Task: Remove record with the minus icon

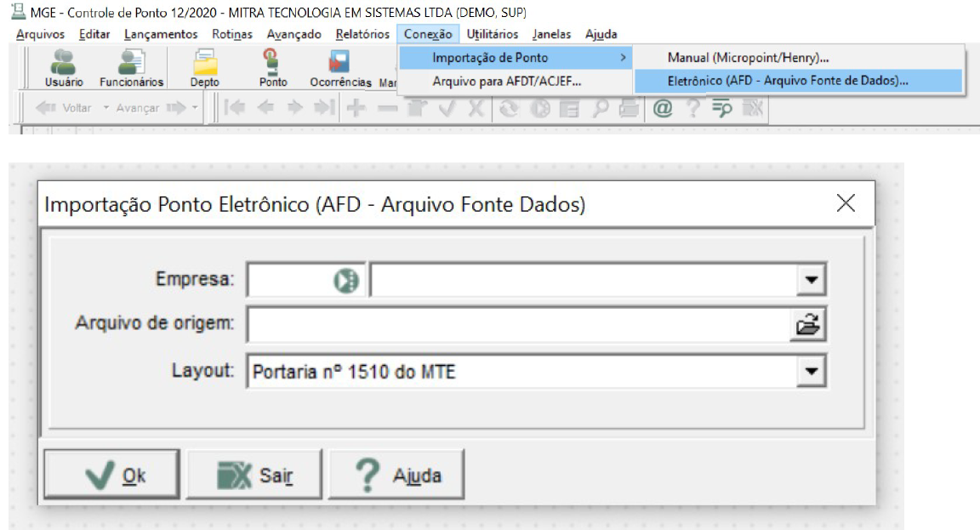Action: [x=388, y=108]
